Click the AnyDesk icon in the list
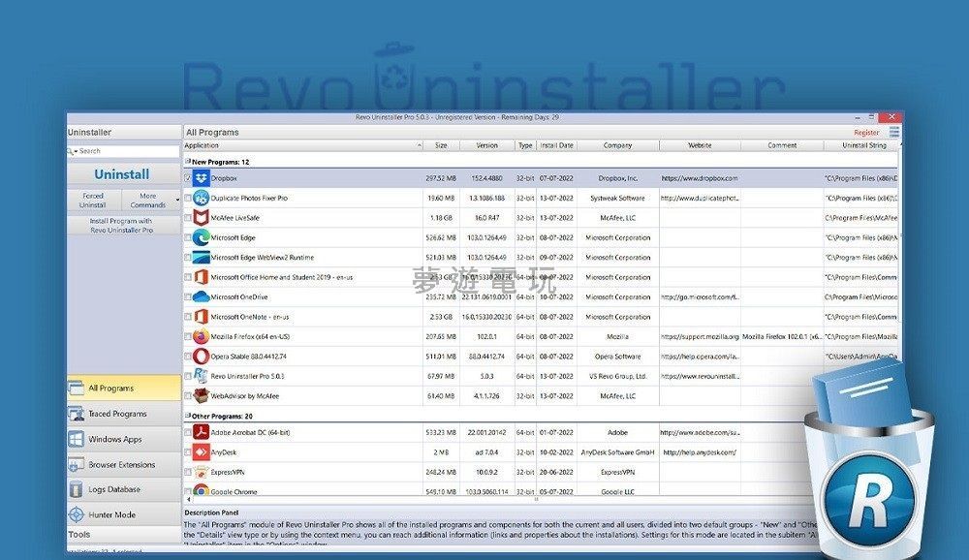This screenshot has width=969, height=560. pyautogui.click(x=201, y=451)
